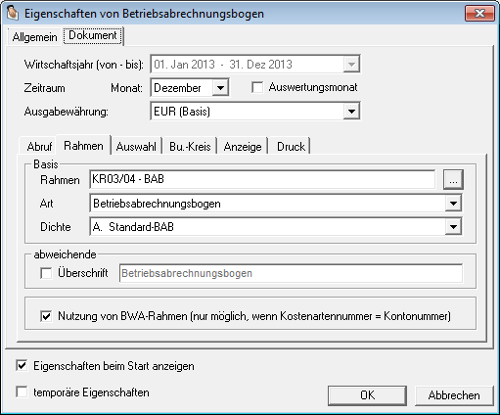500x415 pixels.
Task: Open the Abruf sub-tab
Action: [x=39, y=147]
